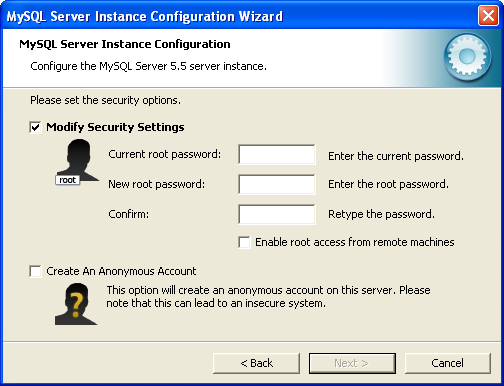Uncheck Modify Security Settings checkbox
Viewport: 504px width, 386px height.
click(35, 127)
